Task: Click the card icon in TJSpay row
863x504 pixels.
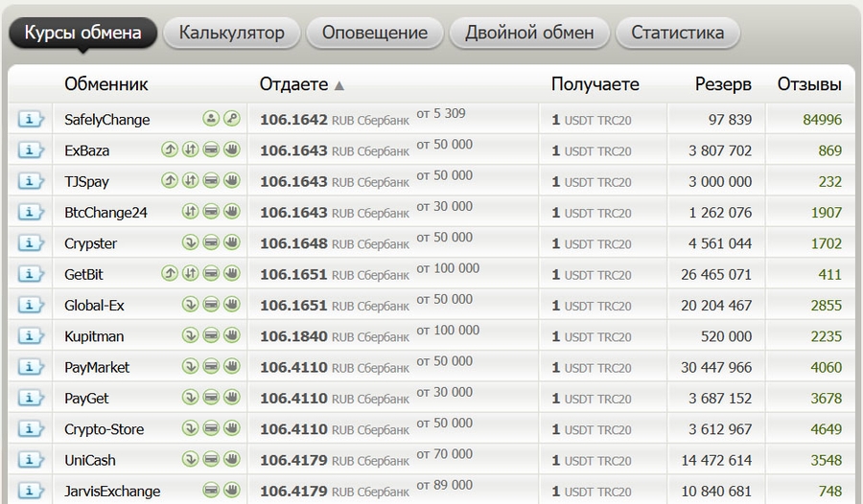Action: (211, 181)
